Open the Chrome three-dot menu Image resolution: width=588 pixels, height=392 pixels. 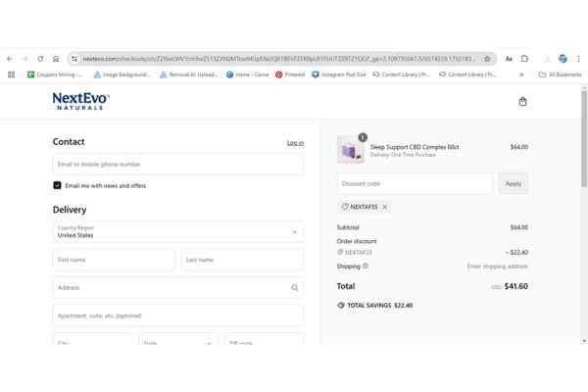578,59
